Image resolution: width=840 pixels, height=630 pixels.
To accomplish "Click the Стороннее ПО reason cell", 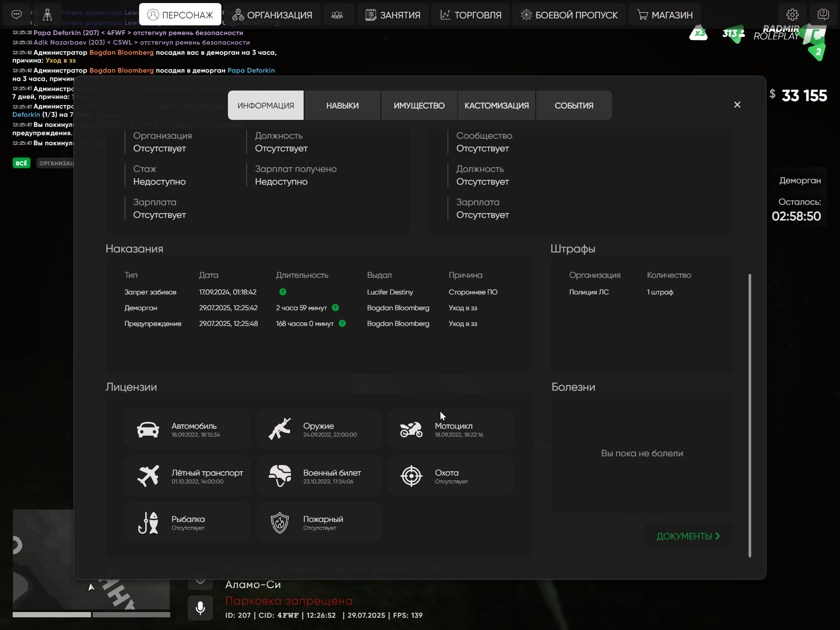I will [x=473, y=292].
